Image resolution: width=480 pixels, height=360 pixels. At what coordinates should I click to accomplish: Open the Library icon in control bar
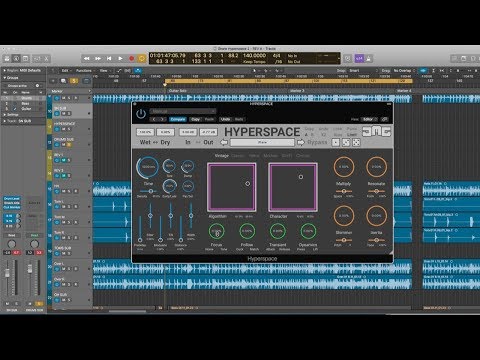tap(7, 59)
